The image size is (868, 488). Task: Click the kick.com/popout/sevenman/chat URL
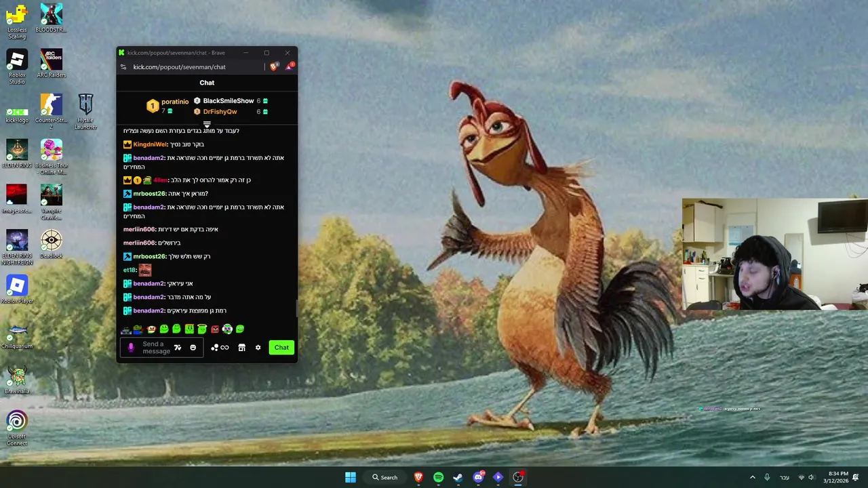coord(179,67)
